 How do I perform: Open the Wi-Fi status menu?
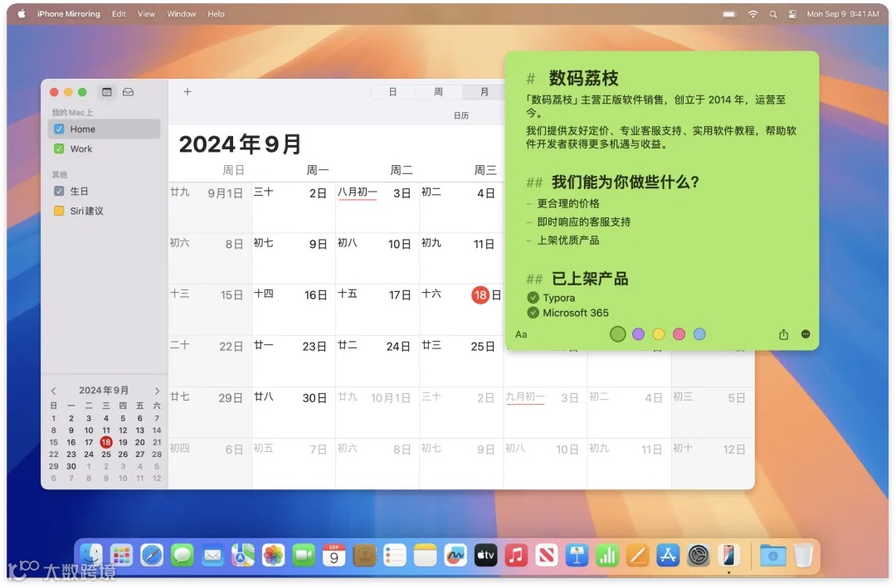[x=753, y=14]
